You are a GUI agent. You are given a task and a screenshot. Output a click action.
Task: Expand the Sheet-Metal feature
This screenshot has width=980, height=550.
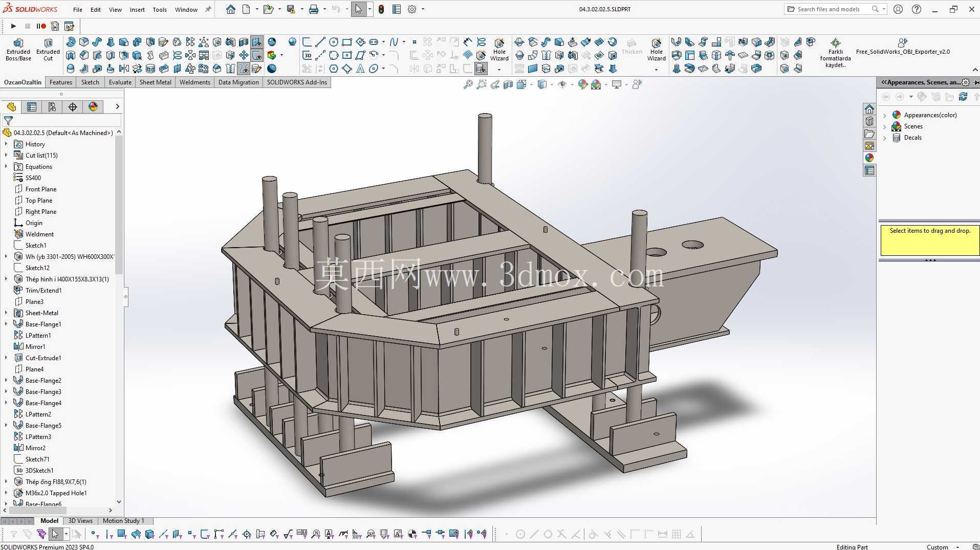[6, 313]
